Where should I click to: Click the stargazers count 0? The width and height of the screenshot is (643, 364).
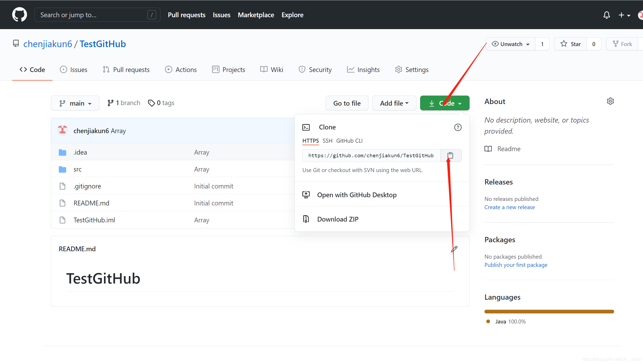coord(594,44)
